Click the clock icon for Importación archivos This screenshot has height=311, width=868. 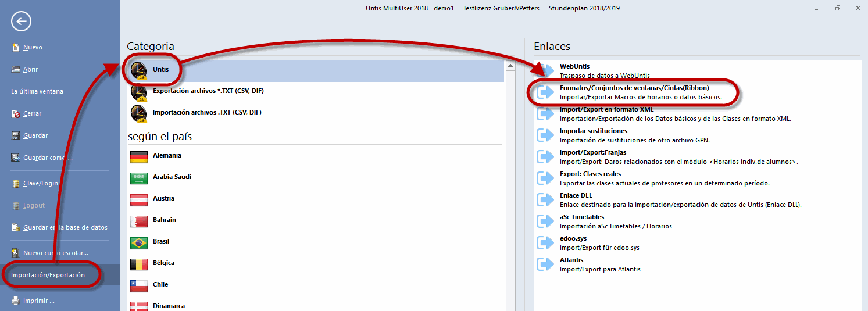(139, 114)
